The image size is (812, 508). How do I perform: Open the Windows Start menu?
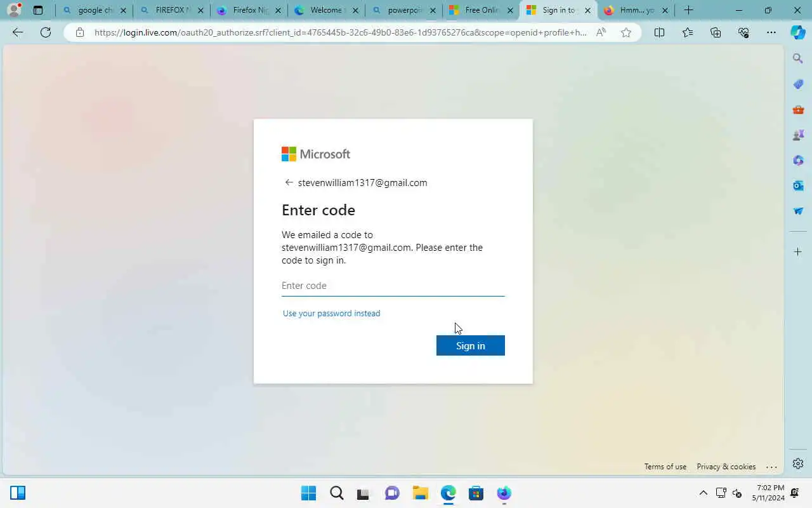click(x=308, y=493)
